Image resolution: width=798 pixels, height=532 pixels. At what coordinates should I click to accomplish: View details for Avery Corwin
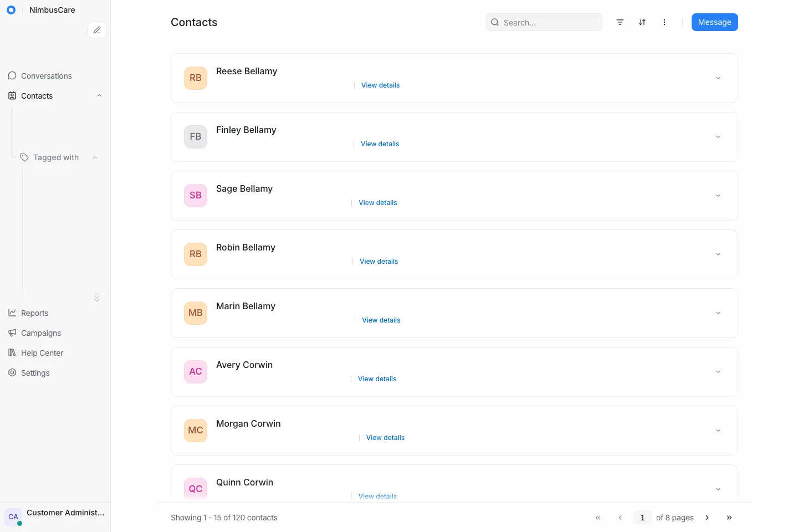[x=377, y=379]
